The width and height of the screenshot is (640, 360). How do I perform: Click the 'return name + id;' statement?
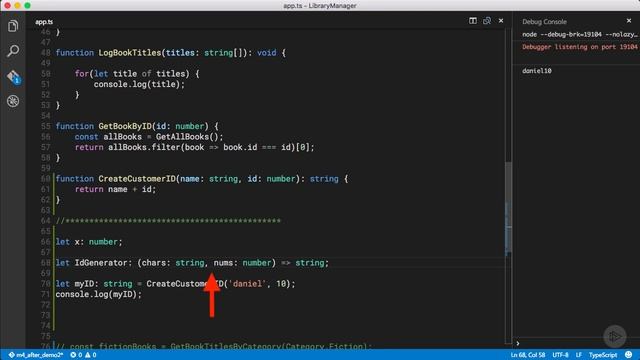point(115,189)
